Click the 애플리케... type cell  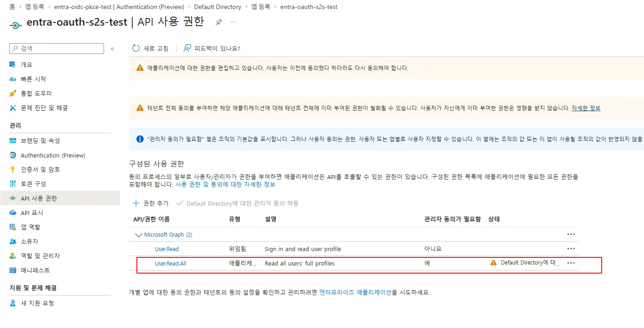click(243, 263)
